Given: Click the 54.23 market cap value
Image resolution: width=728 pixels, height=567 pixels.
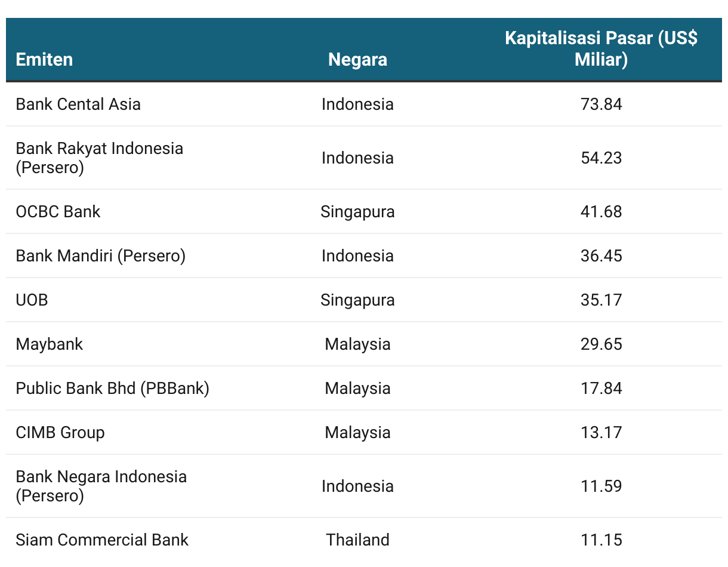Looking at the screenshot, I should click(x=601, y=158).
